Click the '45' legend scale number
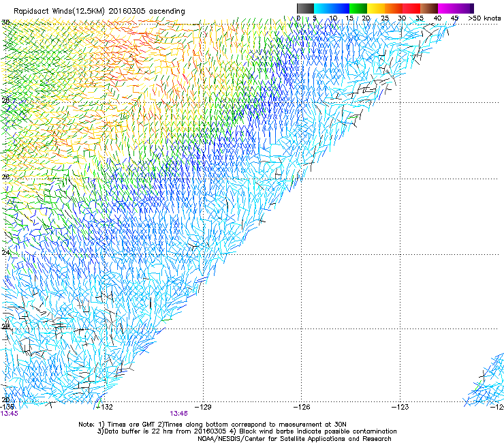The image size is (504, 443). (454, 18)
